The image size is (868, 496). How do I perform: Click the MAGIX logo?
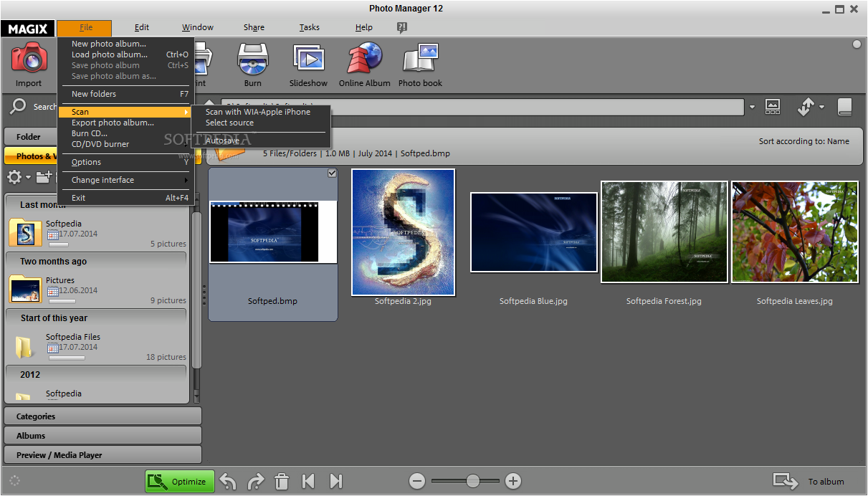(x=28, y=29)
